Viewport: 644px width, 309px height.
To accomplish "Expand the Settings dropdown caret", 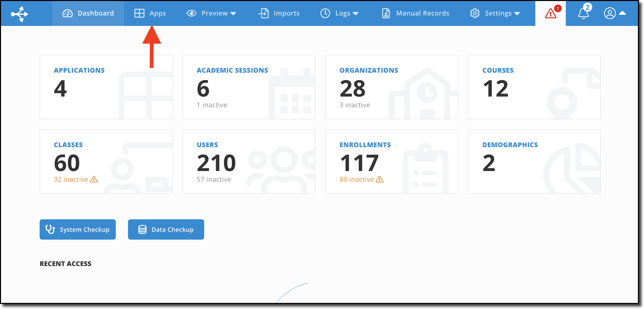I will [x=517, y=14].
